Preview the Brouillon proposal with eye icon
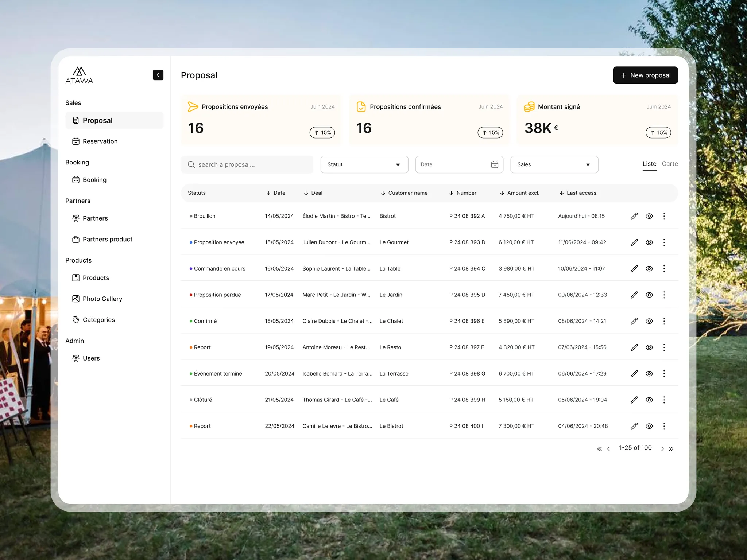 click(649, 216)
